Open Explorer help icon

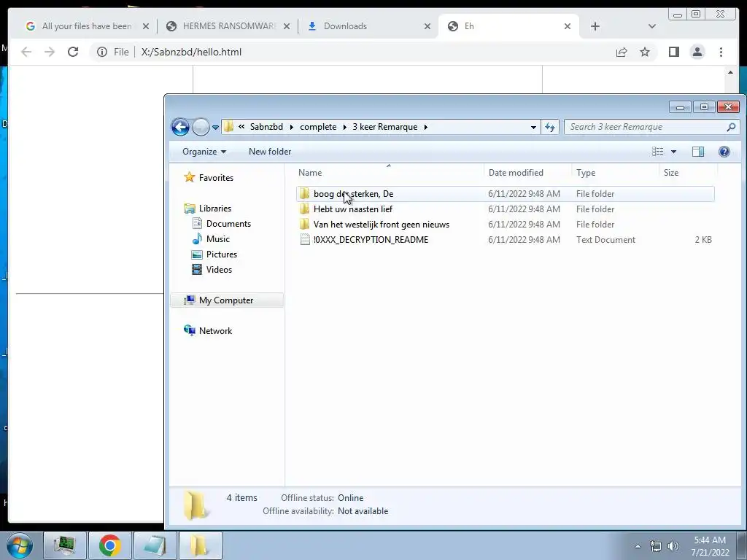tap(724, 152)
